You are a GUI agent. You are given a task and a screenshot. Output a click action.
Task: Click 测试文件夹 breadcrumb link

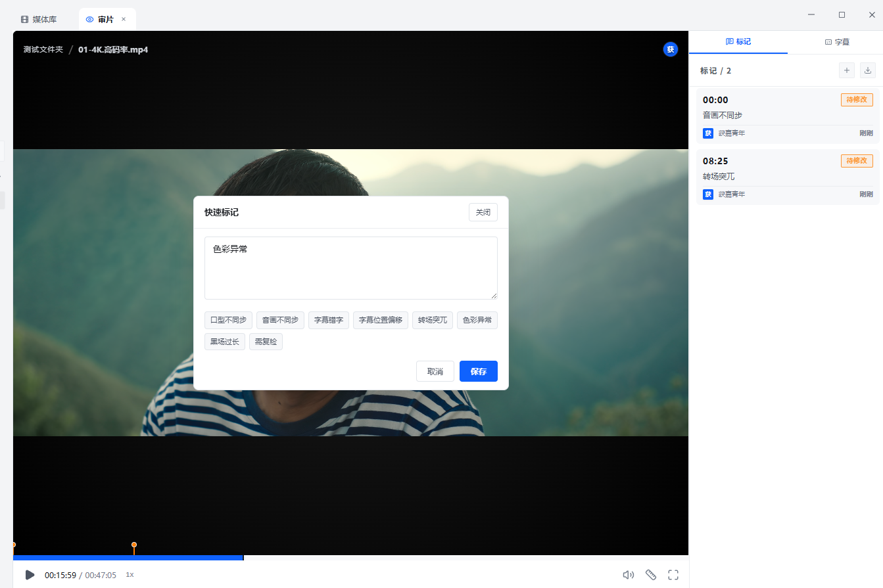coord(43,49)
